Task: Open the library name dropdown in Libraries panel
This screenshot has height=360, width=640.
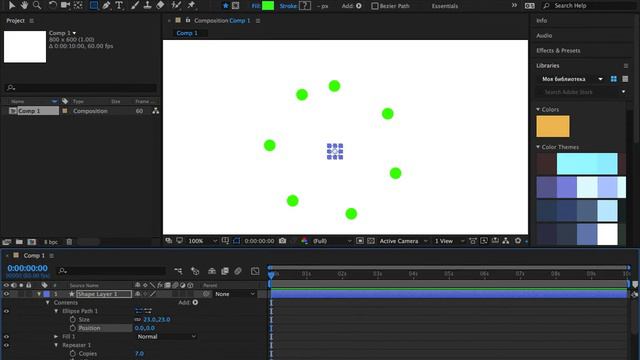Action: (572, 79)
